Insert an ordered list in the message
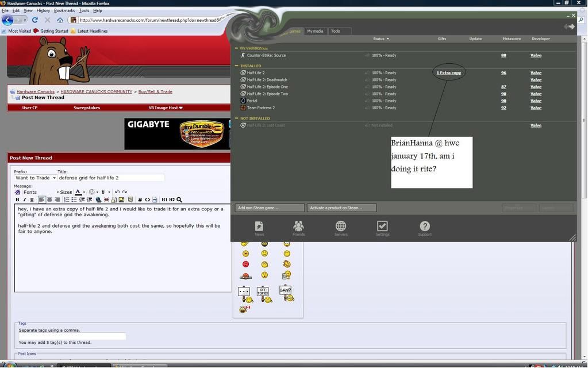 point(66,200)
